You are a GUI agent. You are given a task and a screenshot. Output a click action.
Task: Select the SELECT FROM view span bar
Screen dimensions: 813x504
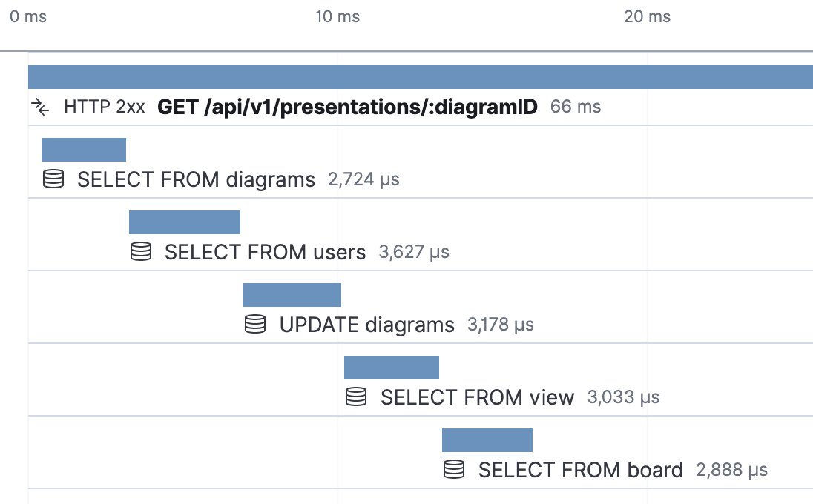click(392, 367)
